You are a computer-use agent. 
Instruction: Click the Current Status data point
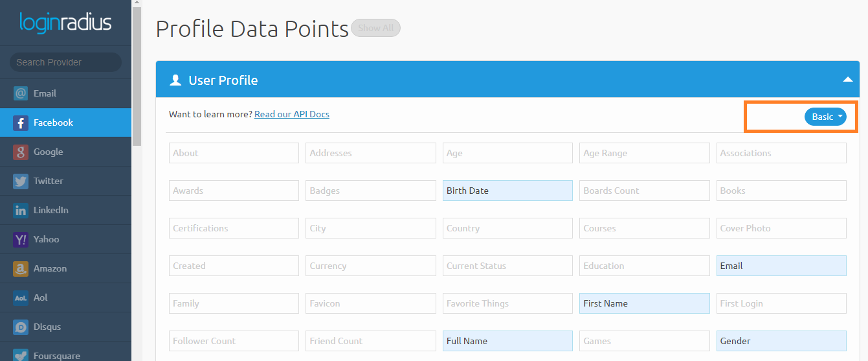tap(507, 266)
